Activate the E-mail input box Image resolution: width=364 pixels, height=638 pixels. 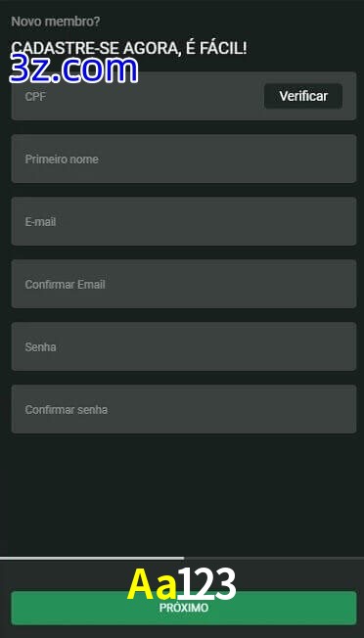(184, 221)
